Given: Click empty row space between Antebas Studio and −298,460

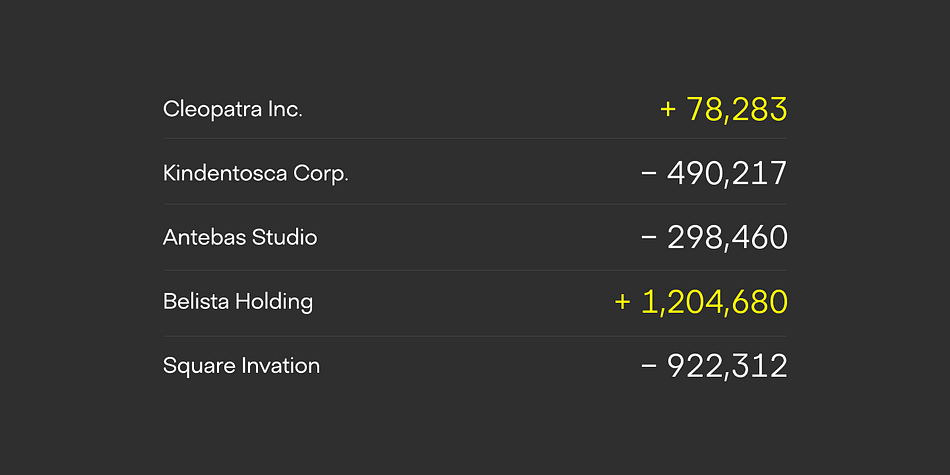Looking at the screenshot, I should point(479,238).
